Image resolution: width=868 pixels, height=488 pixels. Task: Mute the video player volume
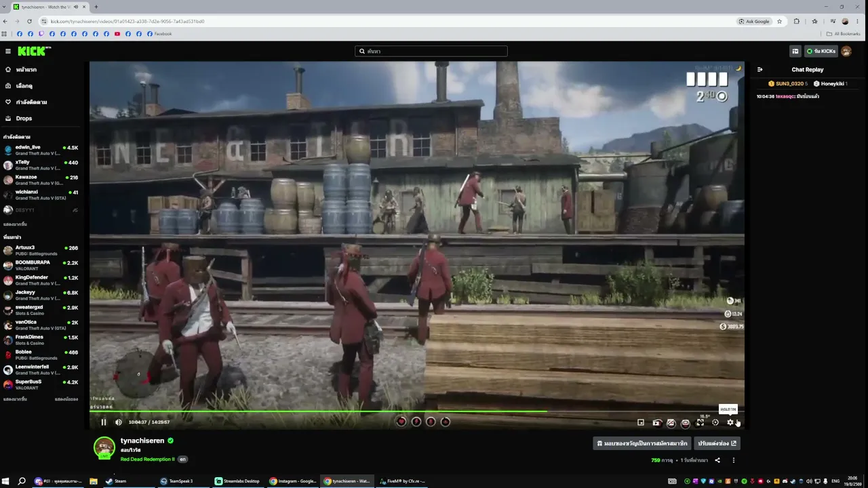[x=119, y=422]
